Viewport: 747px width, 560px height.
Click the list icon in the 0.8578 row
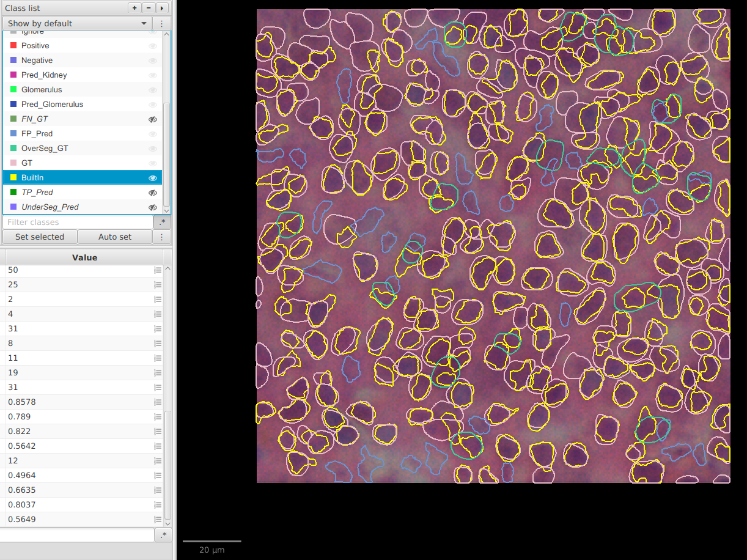click(x=158, y=402)
